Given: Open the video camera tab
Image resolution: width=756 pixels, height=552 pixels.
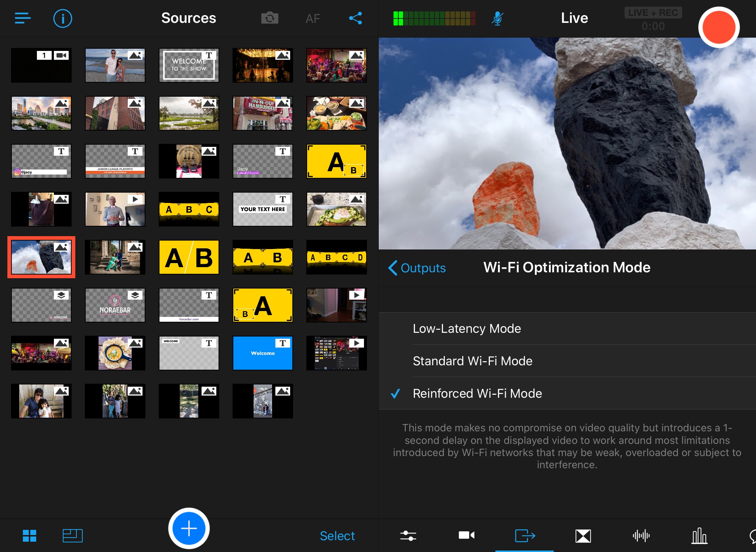Looking at the screenshot, I should click(467, 535).
